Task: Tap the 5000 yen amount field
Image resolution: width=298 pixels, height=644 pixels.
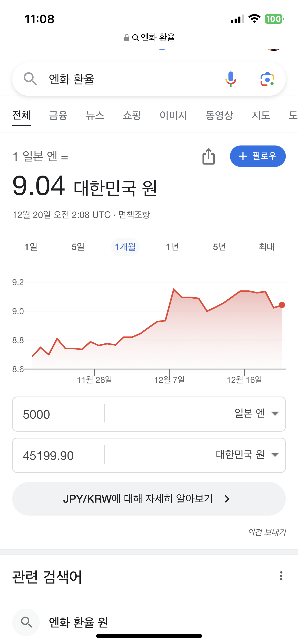Action: pyautogui.click(x=59, y=414)
